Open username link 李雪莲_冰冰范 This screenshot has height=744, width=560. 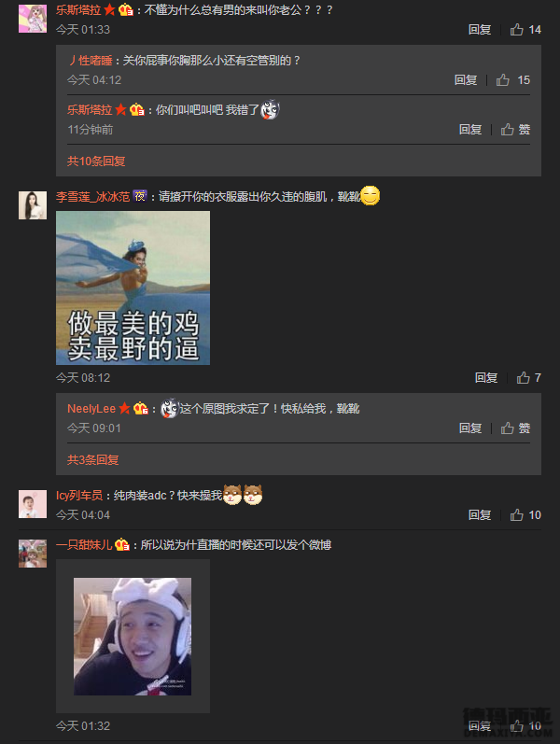coord(93,196)
